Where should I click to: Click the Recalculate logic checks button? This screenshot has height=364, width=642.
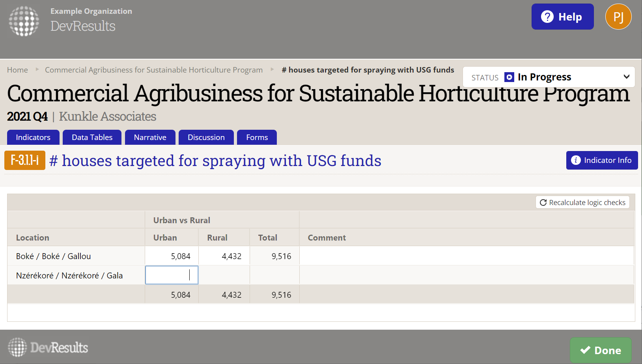click(x=582, y=202)
